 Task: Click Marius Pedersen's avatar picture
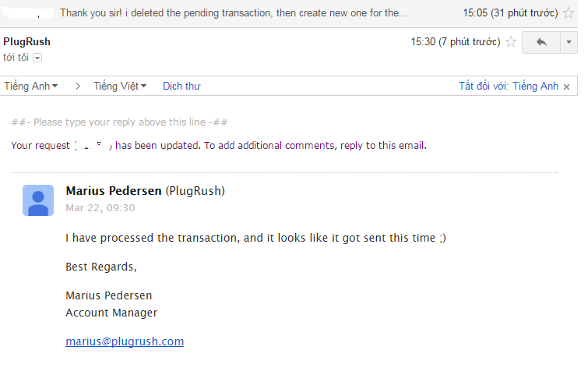[x=38, y=200]
